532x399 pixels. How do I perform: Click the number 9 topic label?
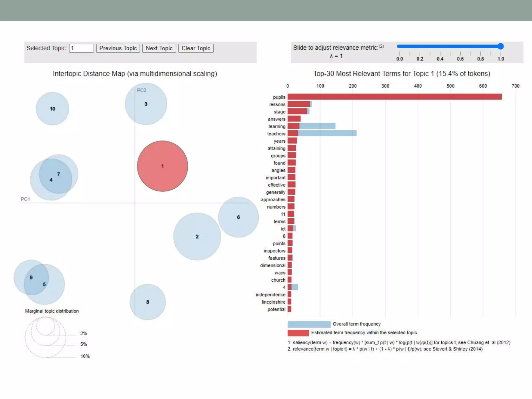coord(31,277)
